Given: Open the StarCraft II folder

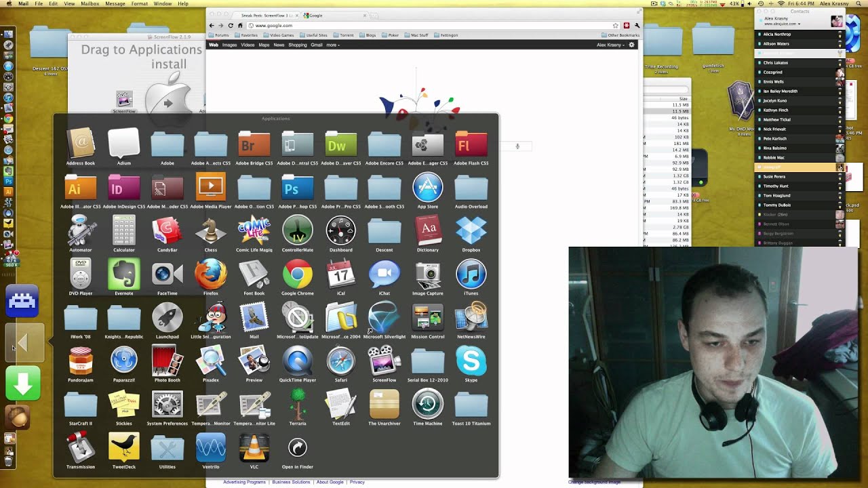Looking at the screenshot, I should pyautogui.click(x=81, y=405).
